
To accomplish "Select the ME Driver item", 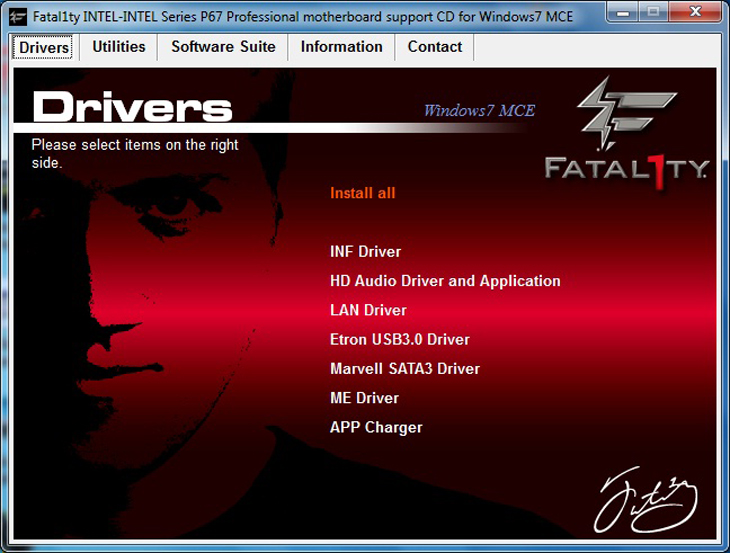I will click(364, 398).
